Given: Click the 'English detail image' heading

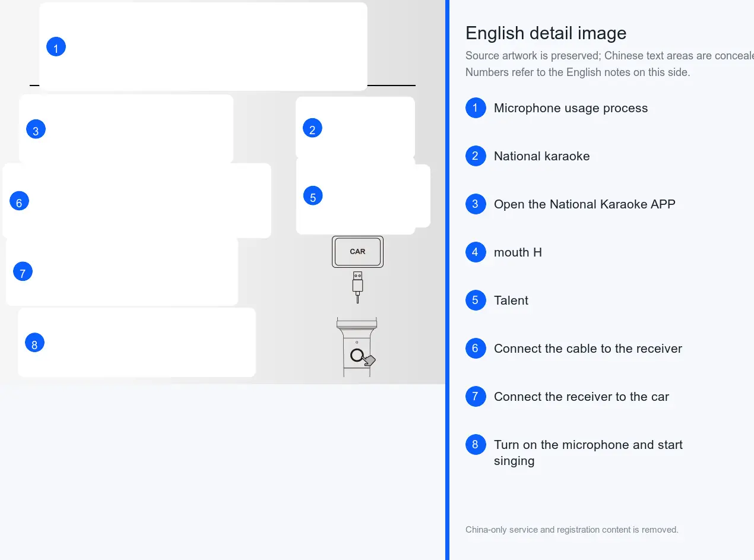Looking at the screenshot, I should click(x=546, y=33).
